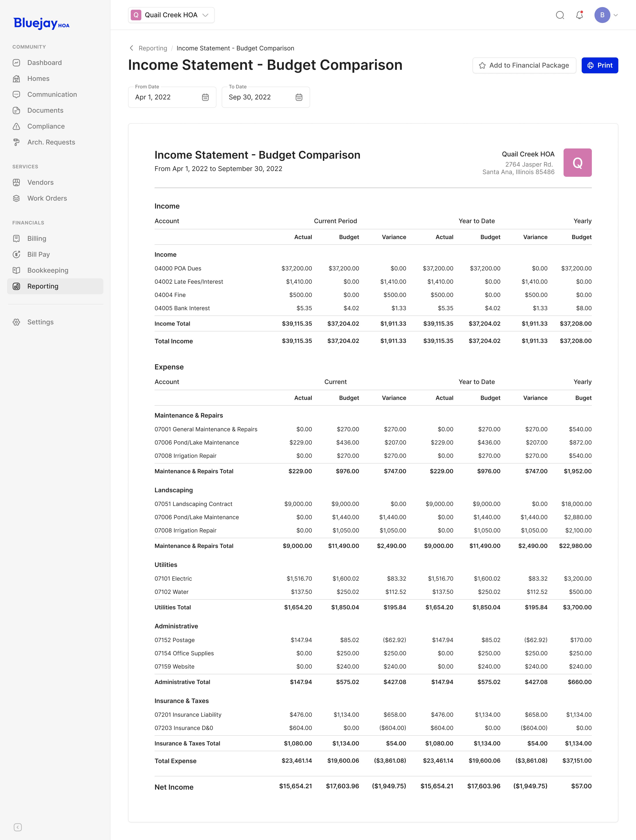Open the To Date calendar icon
This screenshot has height=840, width=636.
299,97
